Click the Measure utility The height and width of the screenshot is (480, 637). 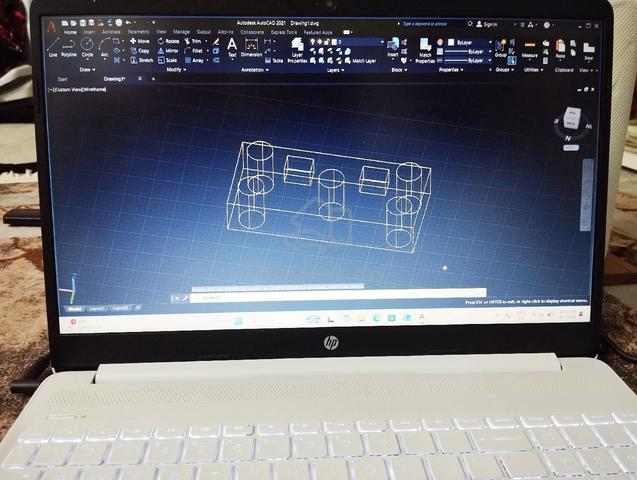pos(530,49)
